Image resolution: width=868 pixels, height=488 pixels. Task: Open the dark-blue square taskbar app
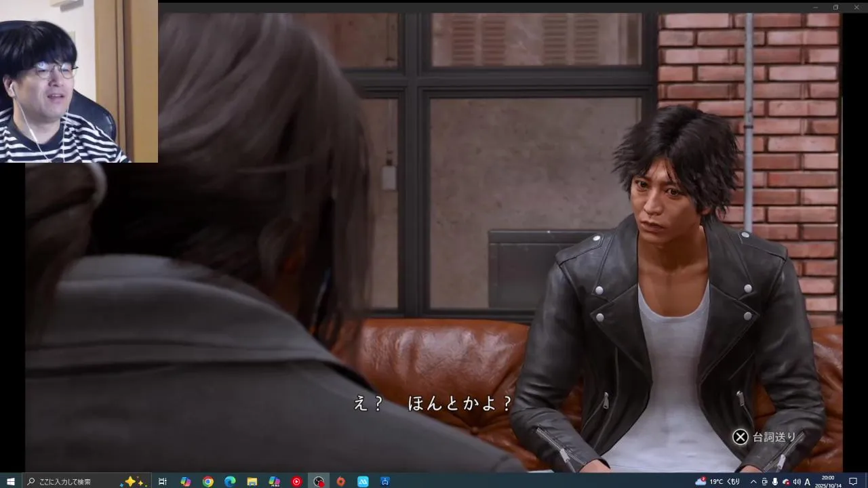coord(385,481)
